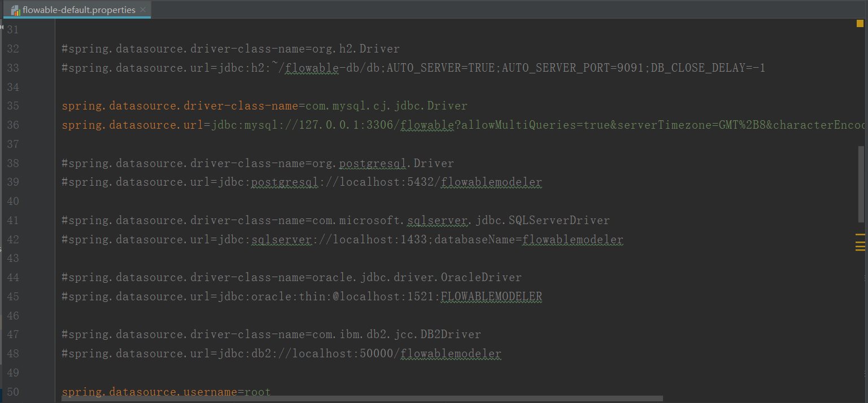Click the db2 localhost:50000 url line
This screenshot has height=403, width=868.
[281, 354]
